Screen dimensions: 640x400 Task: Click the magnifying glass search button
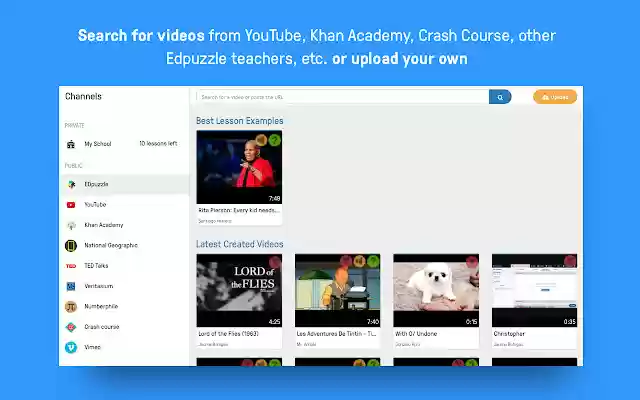point(500,97)
